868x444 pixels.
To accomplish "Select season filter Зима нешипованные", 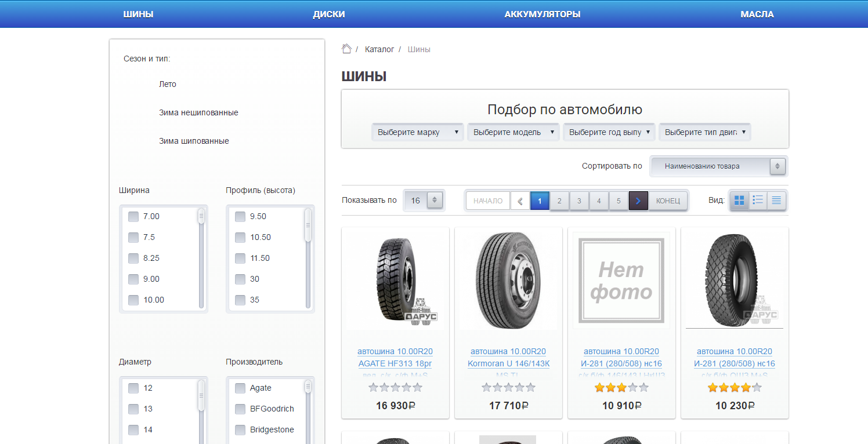I will coord(198,112).
